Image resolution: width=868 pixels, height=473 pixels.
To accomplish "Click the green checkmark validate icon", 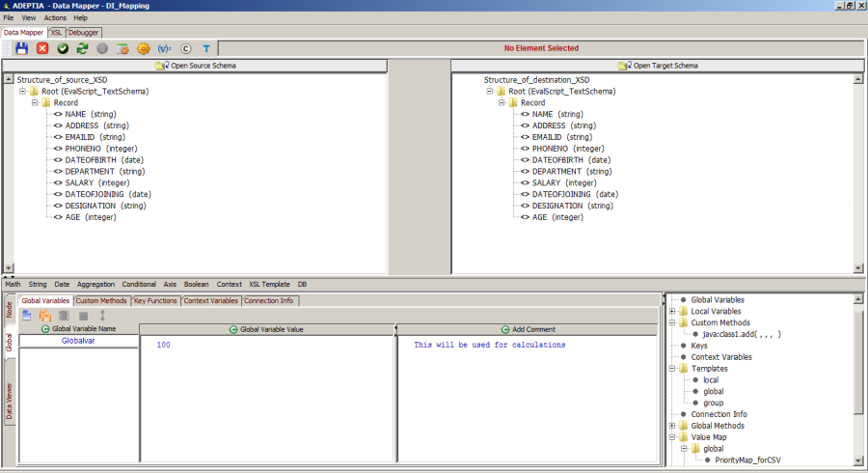I will click(63, 48).
